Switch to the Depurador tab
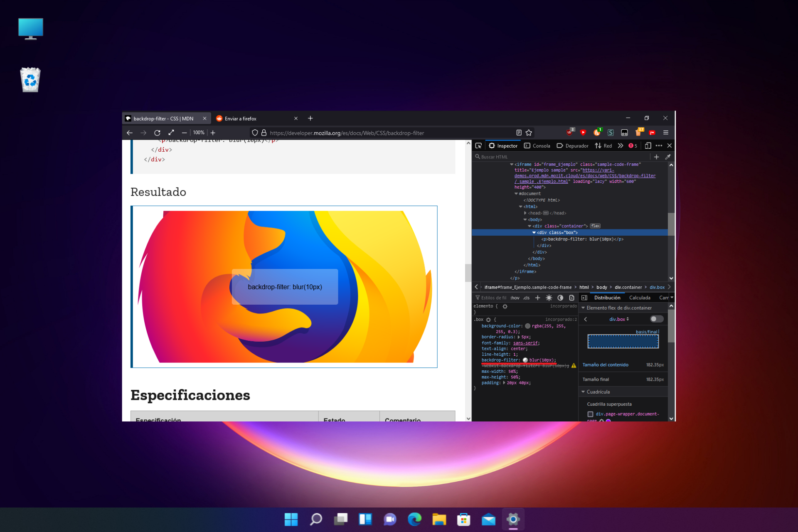This screenshot has height=532, width=798. coord(572,145)
